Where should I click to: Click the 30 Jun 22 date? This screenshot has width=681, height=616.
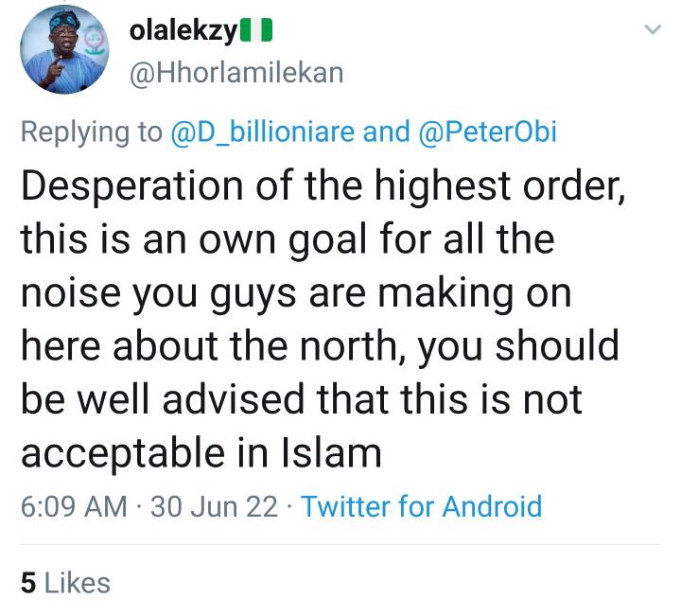pyautogui.click(x=214, y=506)
